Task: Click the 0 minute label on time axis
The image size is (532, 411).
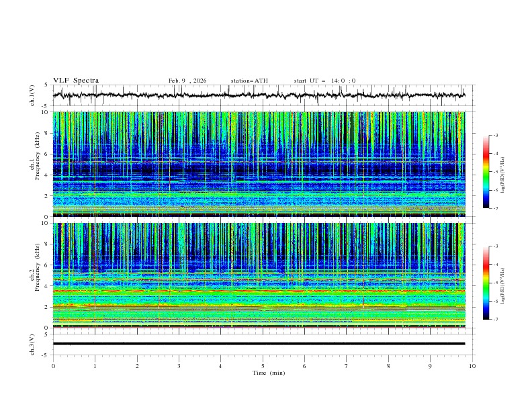Action: (53, 366)
